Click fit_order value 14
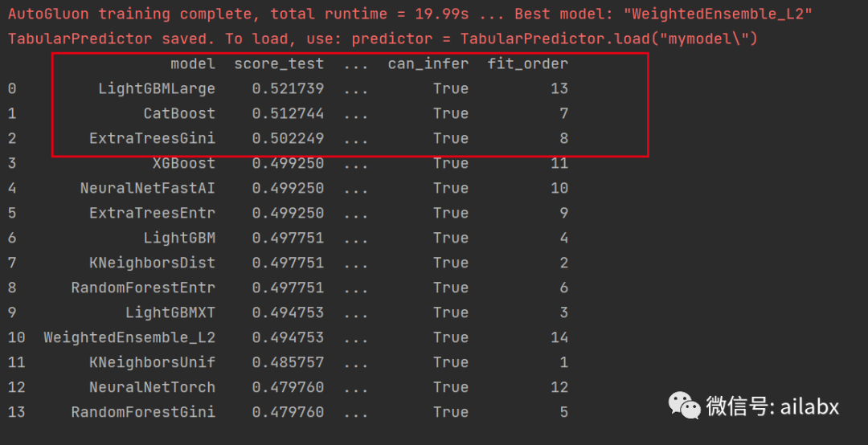This screenshot has width=868, height=445. 559,337
